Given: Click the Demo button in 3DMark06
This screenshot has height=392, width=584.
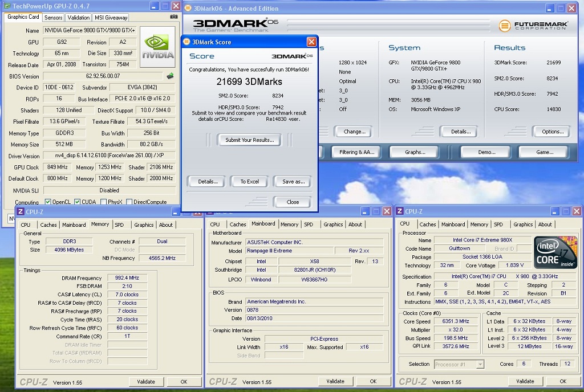Looking at the screenshot, I should [x=486, y=152].
